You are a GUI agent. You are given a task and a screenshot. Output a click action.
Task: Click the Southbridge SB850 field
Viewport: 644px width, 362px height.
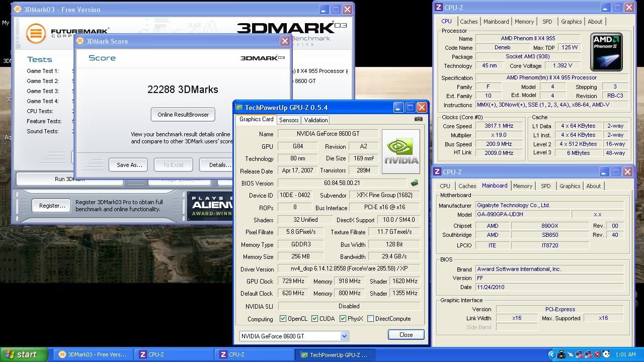point(549,235)
